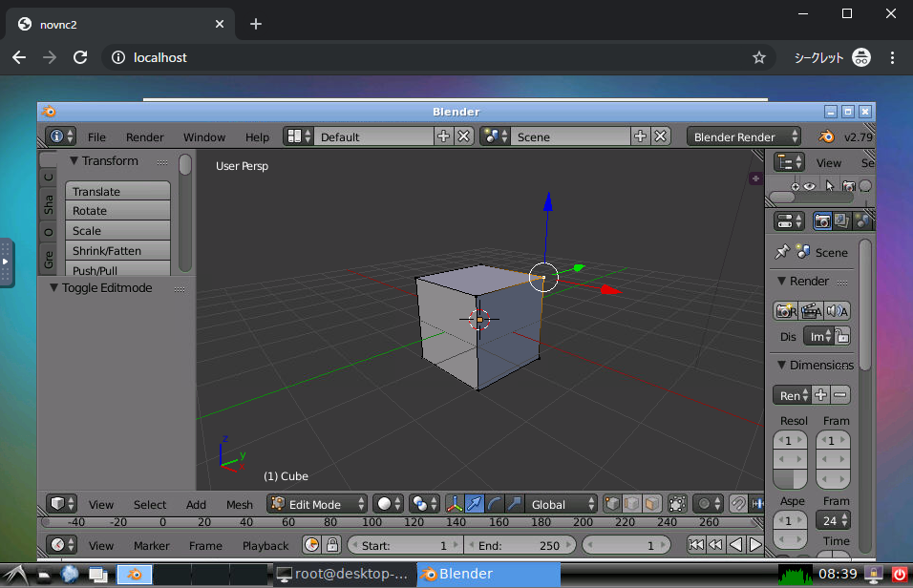Click the End frame 250 field
The width and height of the screenshot is (913, 588).
click(x=520, y=545)
